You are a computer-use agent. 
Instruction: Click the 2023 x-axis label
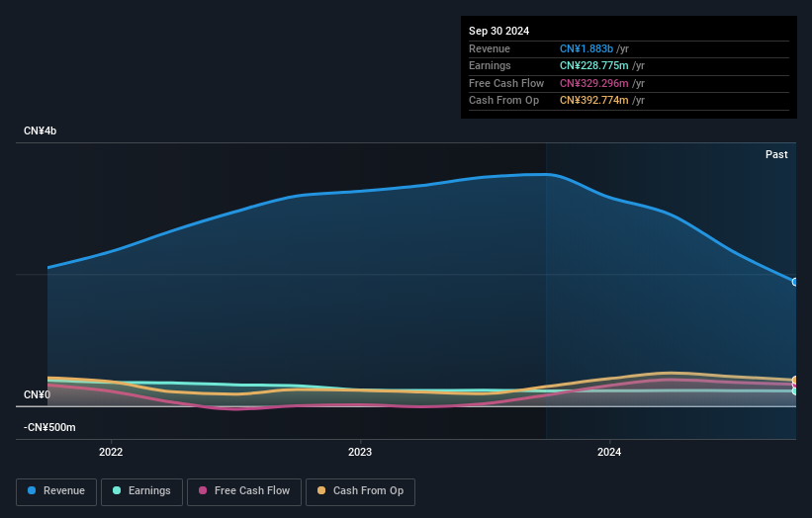click(360, 452)
